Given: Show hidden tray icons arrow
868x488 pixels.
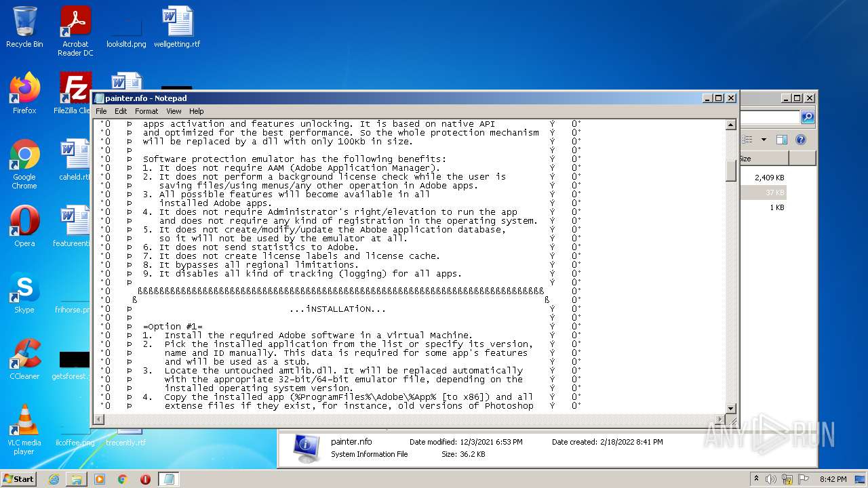Looking at the screenshot, I should [x=757, y=479].
